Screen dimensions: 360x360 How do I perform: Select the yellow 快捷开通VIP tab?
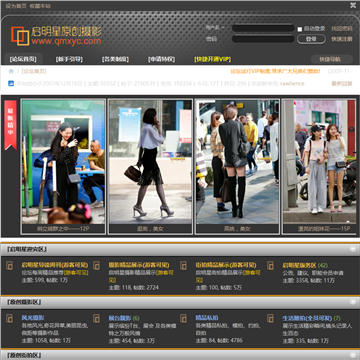coord(213,59)
